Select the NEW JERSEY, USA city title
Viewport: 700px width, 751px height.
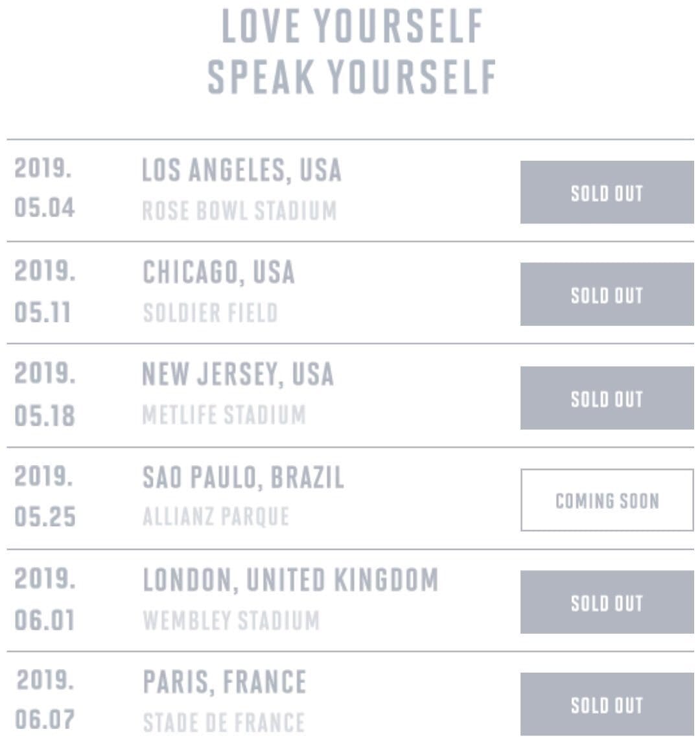point(238,374)
